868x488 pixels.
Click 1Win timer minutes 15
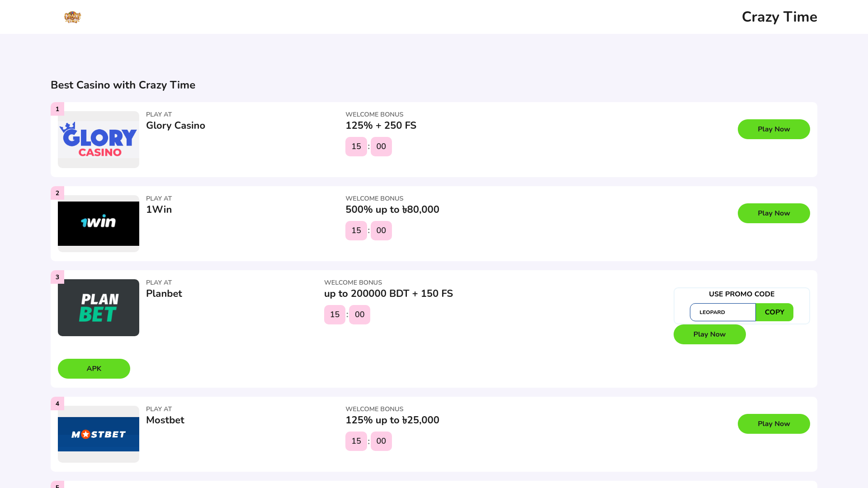[x=356, y=230]
